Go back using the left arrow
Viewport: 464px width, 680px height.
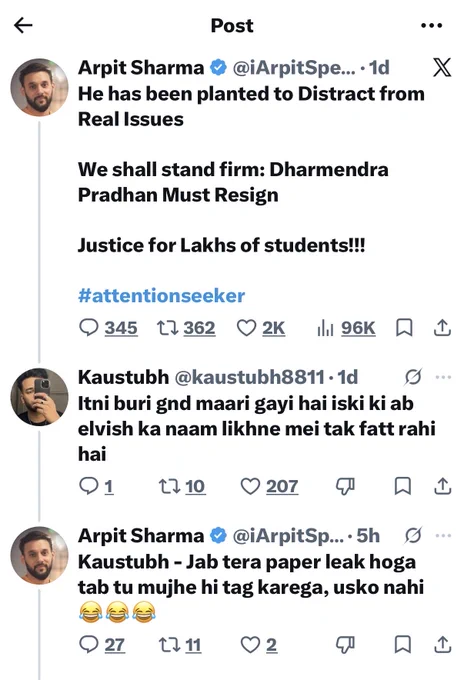tap(23, 26)
